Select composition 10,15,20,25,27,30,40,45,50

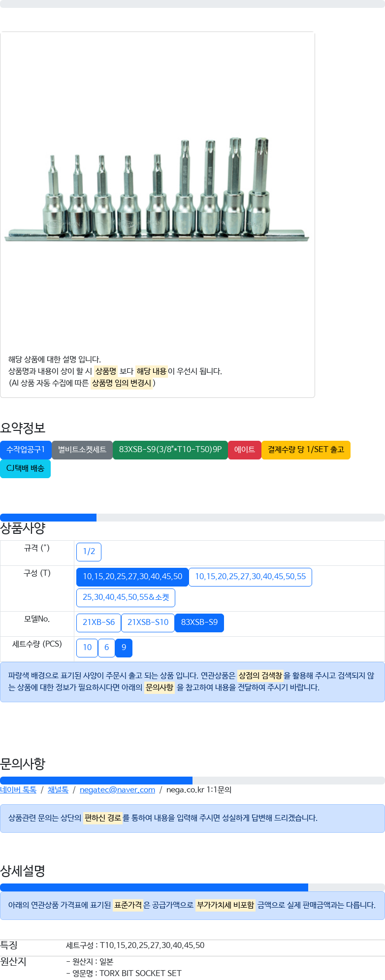coord(132,577)
